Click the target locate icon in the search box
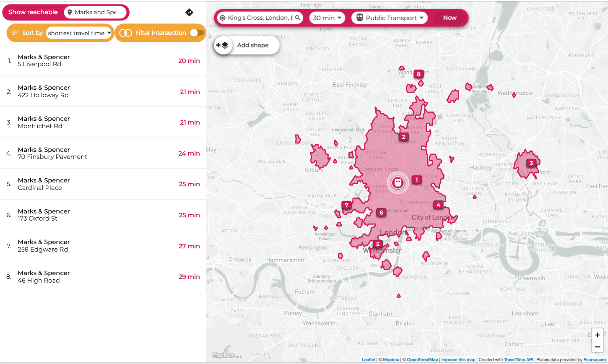The height and width of the screenshot is (364, 608). [x=223, y=18]
